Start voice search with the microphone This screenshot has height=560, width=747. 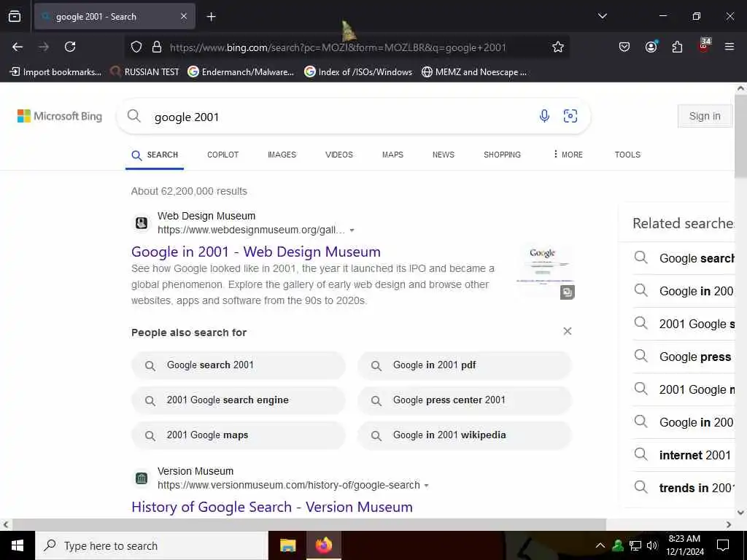[x=544, y=116]
